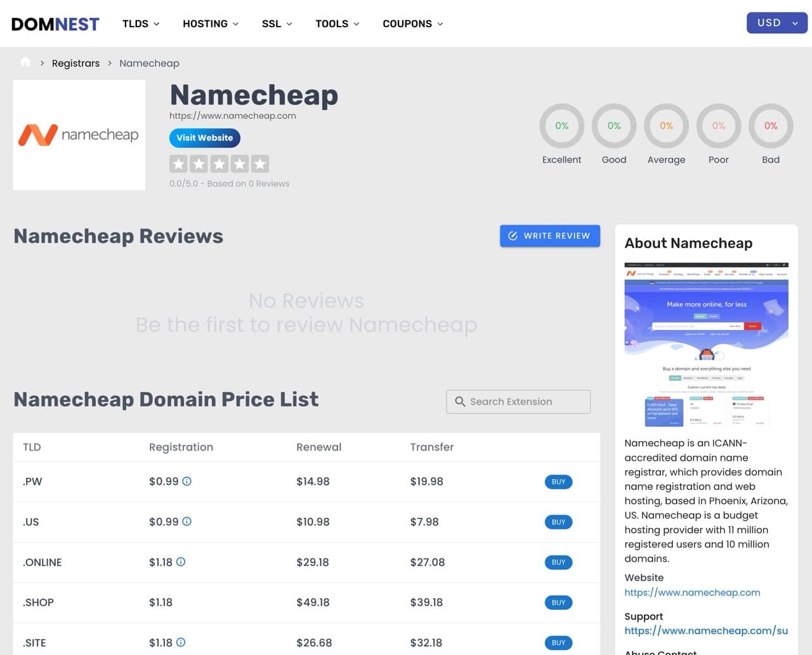
Task: Click the info icon beside .US registration price
Action: click(x=187, y=522)
